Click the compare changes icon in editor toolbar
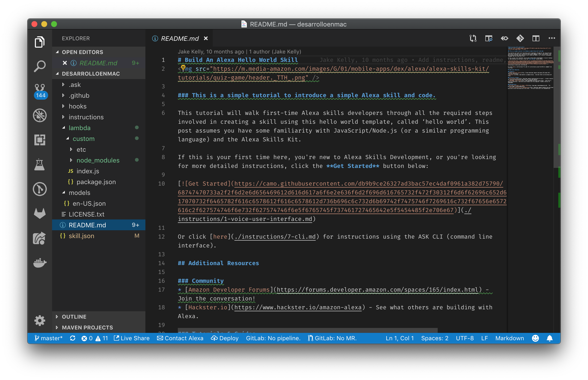 pyautogui.click(x=473, y=38)
